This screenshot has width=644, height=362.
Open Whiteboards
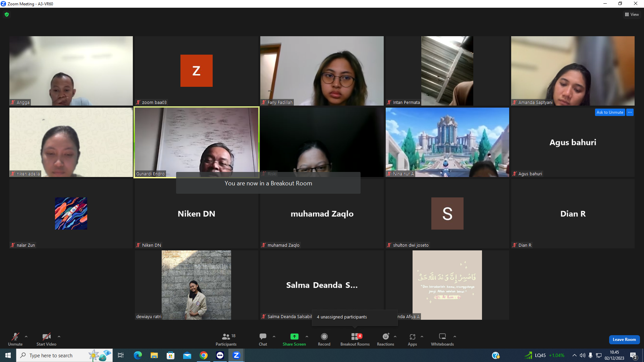coord(442,339)
